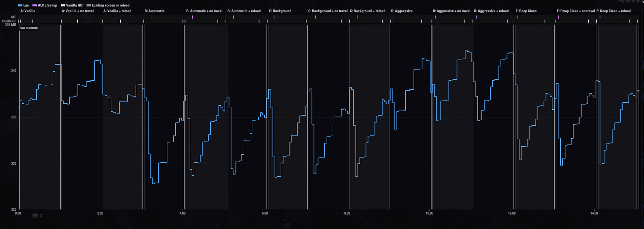
Task: Click the ALC marker under 'B: Automatic + reload'
Action: coord(233,17)
